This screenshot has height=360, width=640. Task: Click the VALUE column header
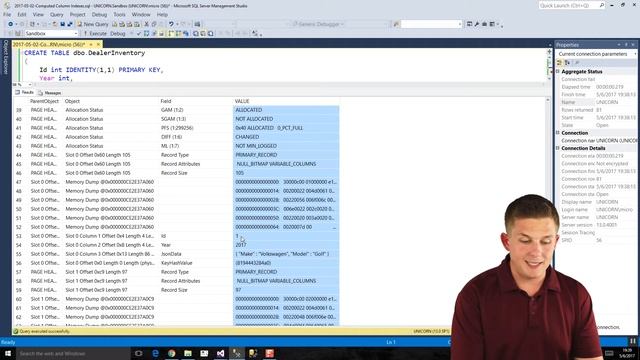pyautogui.click(x=242, y=101)
